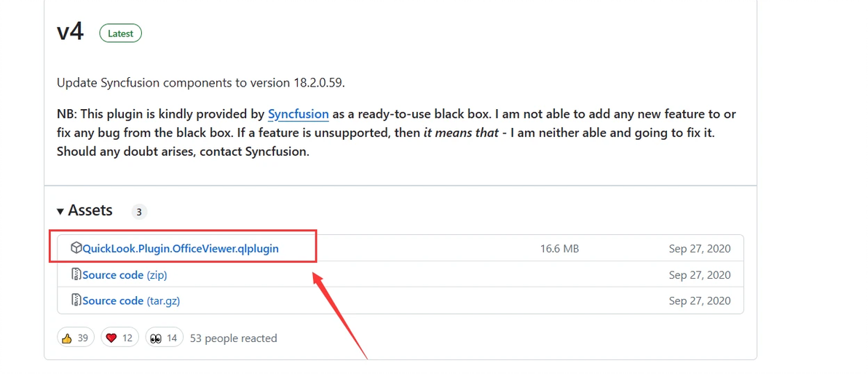The image size is (868, 374).
Task: Click the 16.6 MB file size
Action: [x=559, y=248]
